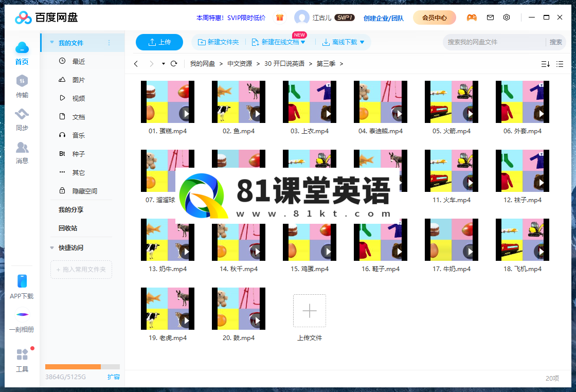The width and height of the screenshot is (576, 392).
Task: Navigate to 30 开口说英语 breadcrumb
Action: (x=284, y=64)
